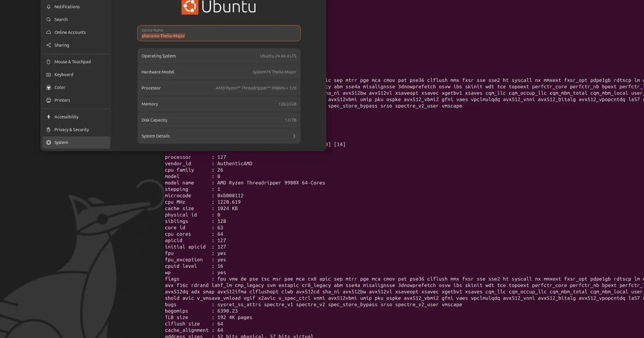Click terminal 'stepping : 1' line
The height and width of the screenshot is (338, 644).
click(x=192, y=189)
